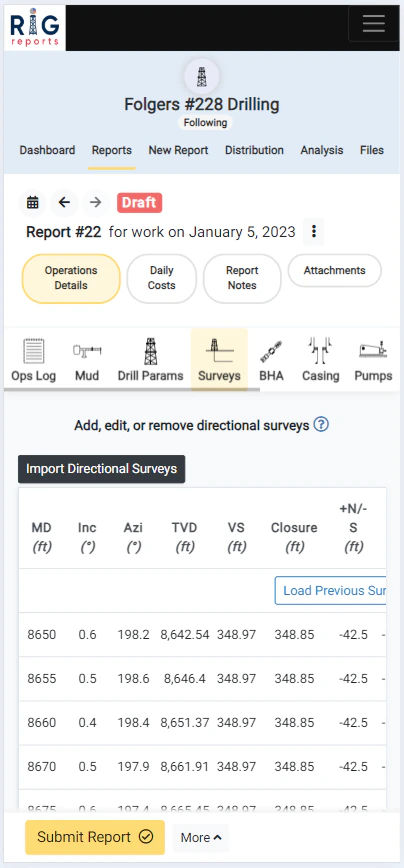Open the New Report tab
The width and height of the screenshot is (404, 868).
tap(178, 150)
